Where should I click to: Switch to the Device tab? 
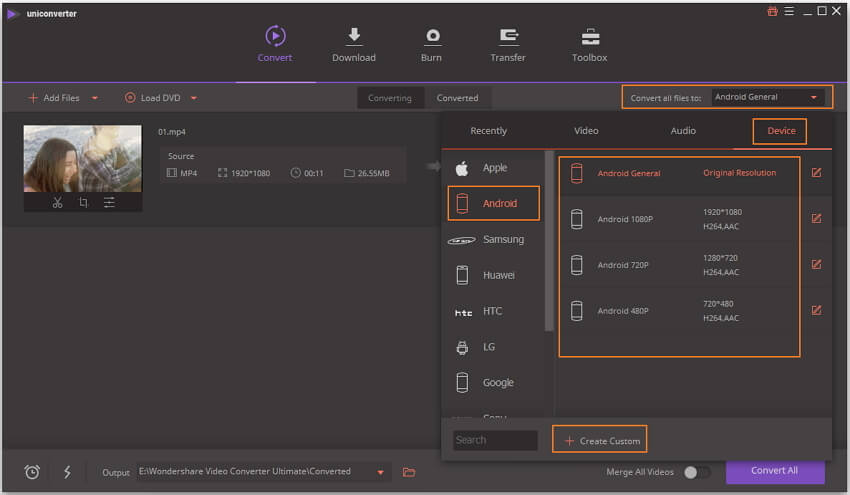[x=781, y=131]
